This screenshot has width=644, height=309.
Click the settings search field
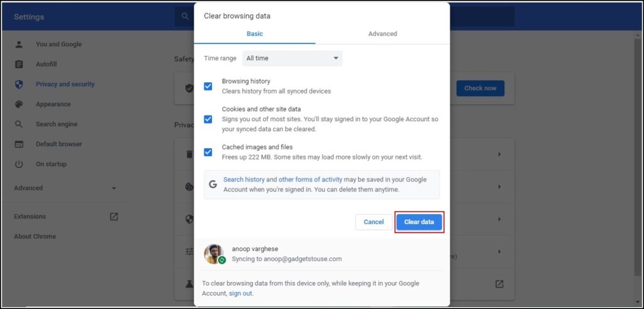point(344,16)
